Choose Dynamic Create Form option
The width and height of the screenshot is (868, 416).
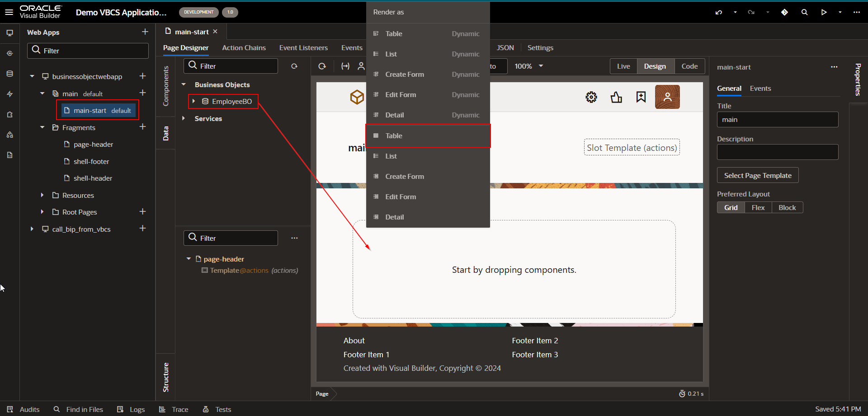(x=428, y=74)
